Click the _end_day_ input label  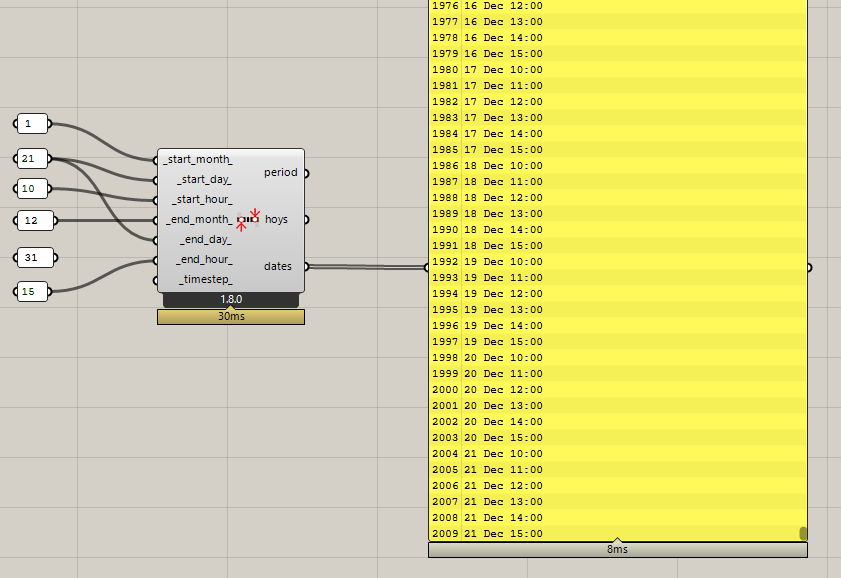(x=206, y=239)
